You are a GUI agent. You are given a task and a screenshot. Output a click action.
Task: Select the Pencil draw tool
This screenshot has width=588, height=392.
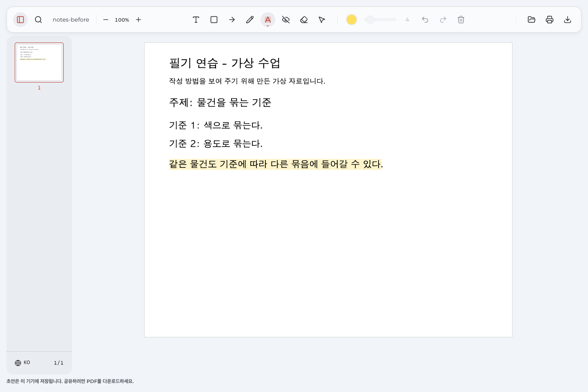250,20
